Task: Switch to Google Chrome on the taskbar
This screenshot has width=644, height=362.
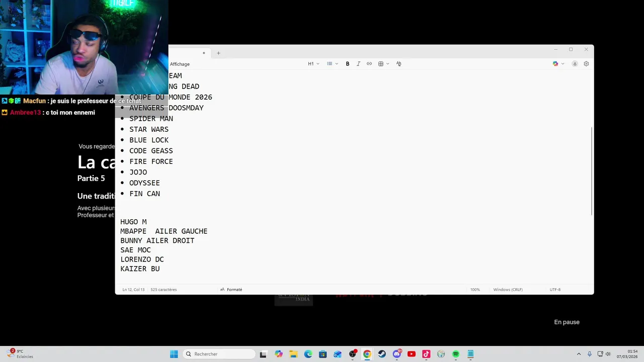Action: pos(367,354)
